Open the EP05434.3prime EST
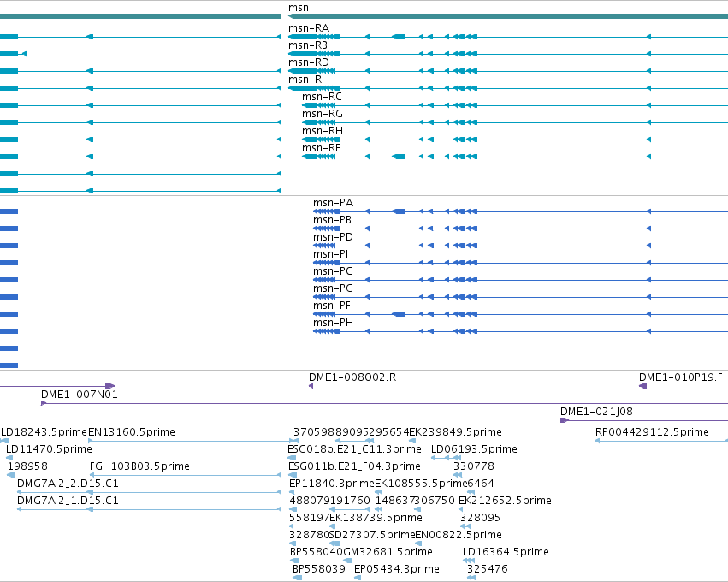The width and height of the screenshot is (728, 582). pos(396,570)
